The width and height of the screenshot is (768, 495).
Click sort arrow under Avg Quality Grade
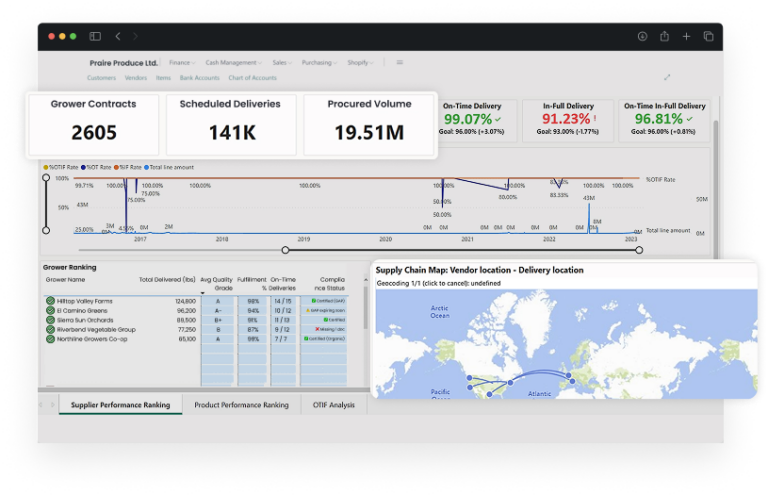202,293
